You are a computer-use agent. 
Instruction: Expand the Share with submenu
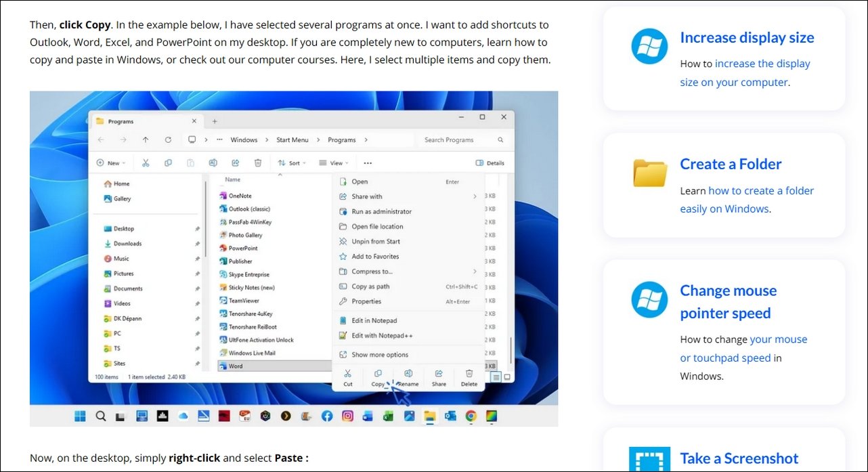[x=475, y=196]
